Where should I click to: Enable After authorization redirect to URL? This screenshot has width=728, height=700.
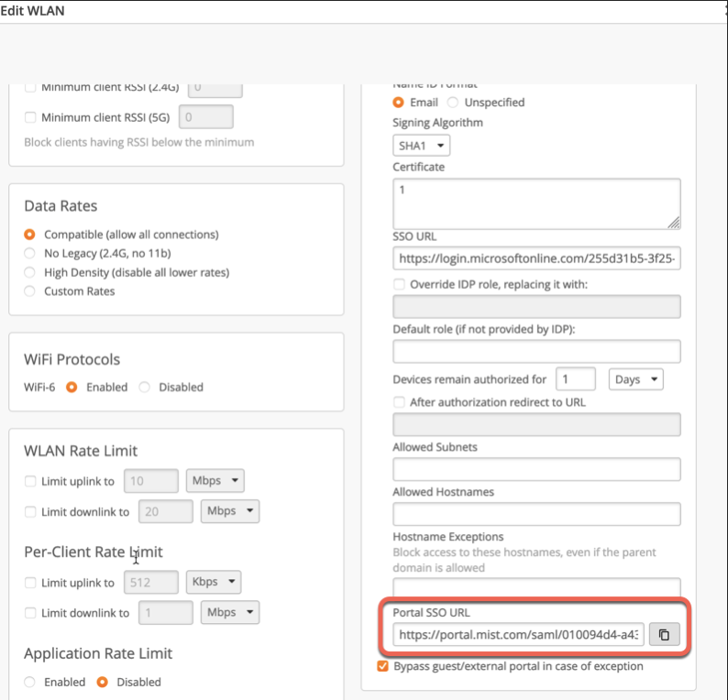coord(399,401)
